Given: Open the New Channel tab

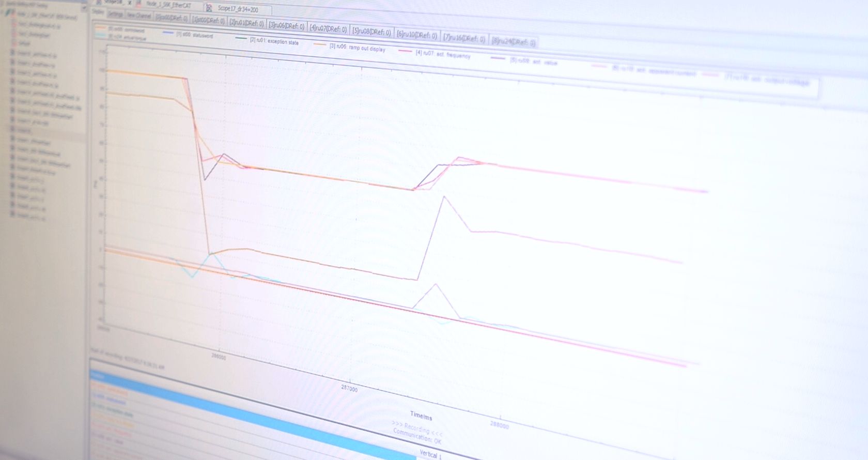Looking at the screenshot, I should coord(138,16).
